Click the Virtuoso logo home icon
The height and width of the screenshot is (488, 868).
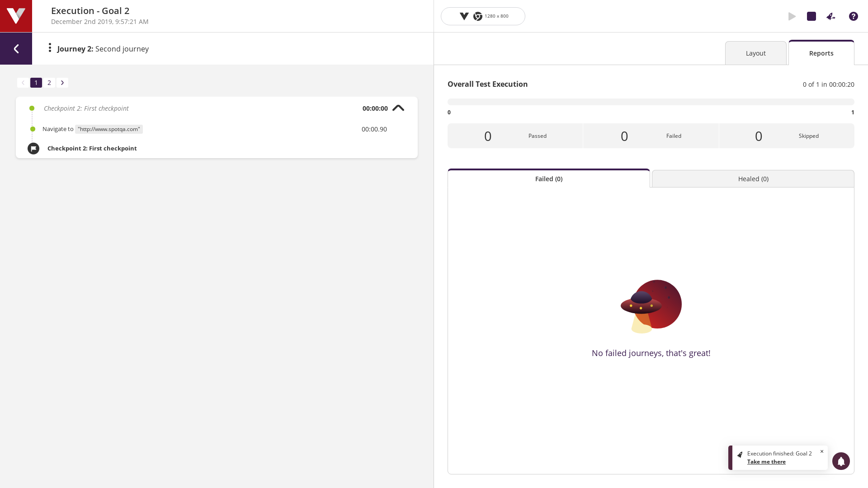16,16
